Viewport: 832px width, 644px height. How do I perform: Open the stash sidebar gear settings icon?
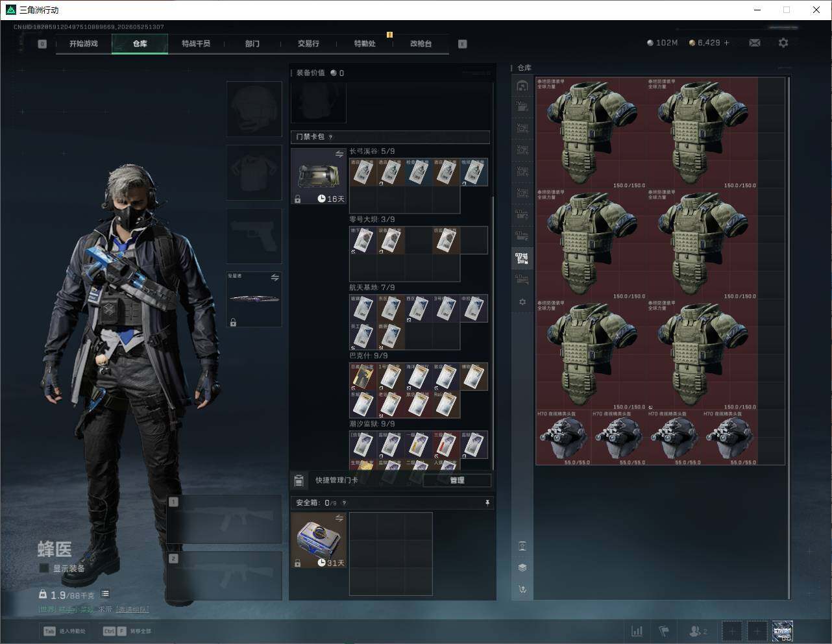[522, 302]
